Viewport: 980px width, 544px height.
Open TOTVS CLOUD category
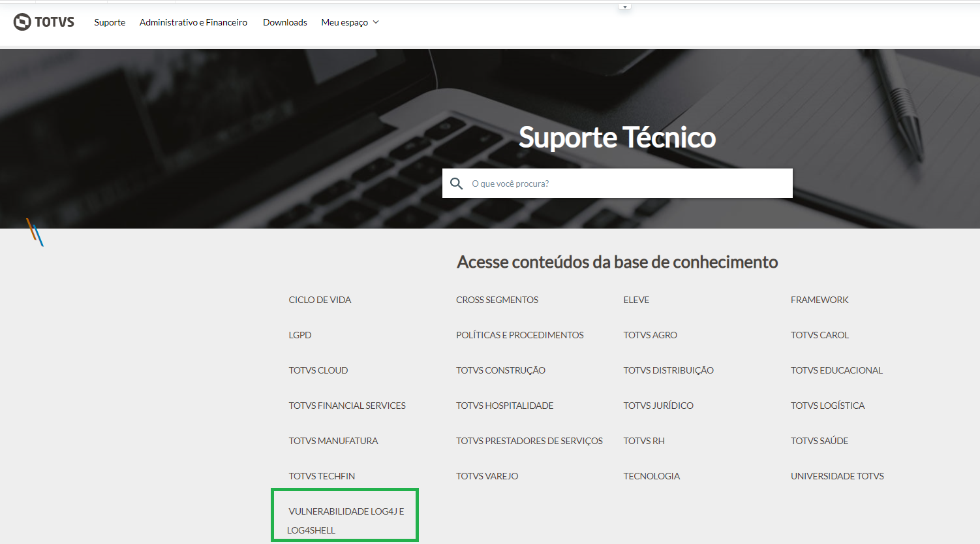[x=318, y=370]
